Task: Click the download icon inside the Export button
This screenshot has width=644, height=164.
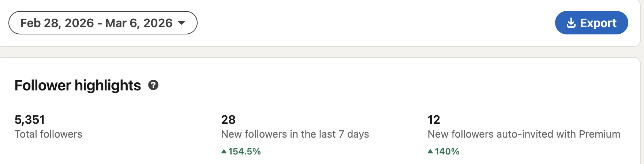Action: 571,23
